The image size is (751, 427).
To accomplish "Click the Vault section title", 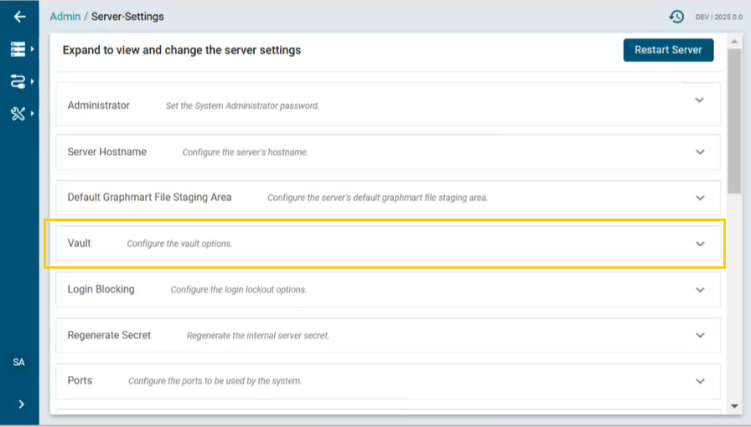I will pyautogui.click(x=79, y=243).
